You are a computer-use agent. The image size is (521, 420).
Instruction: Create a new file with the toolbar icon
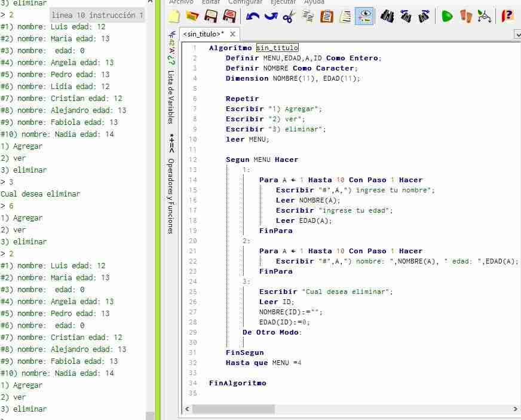point(174,16)
